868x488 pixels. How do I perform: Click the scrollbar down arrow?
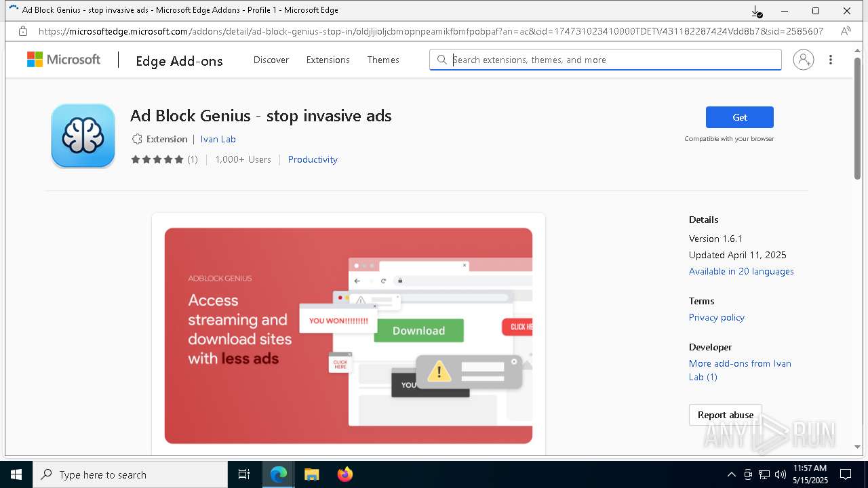[x=857, y=447]
